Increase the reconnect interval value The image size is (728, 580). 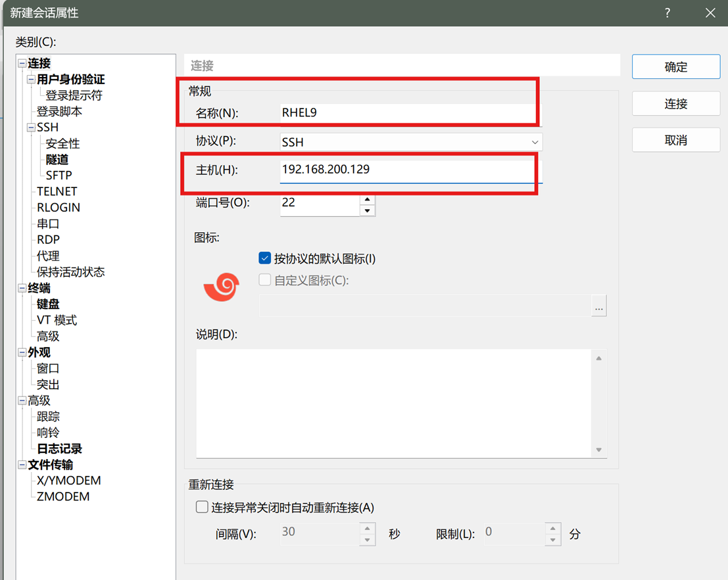(367, 529)
